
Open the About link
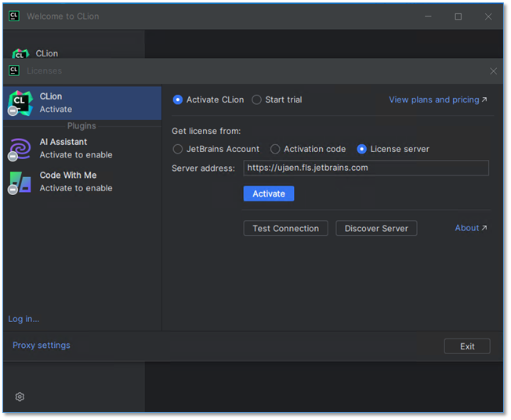click(x=471, y=228)
